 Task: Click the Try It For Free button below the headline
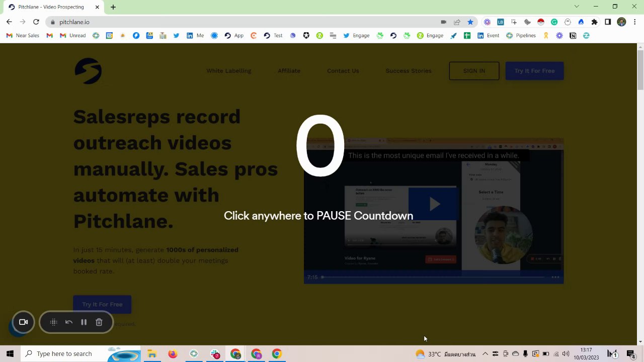click(x=102, y=304)
